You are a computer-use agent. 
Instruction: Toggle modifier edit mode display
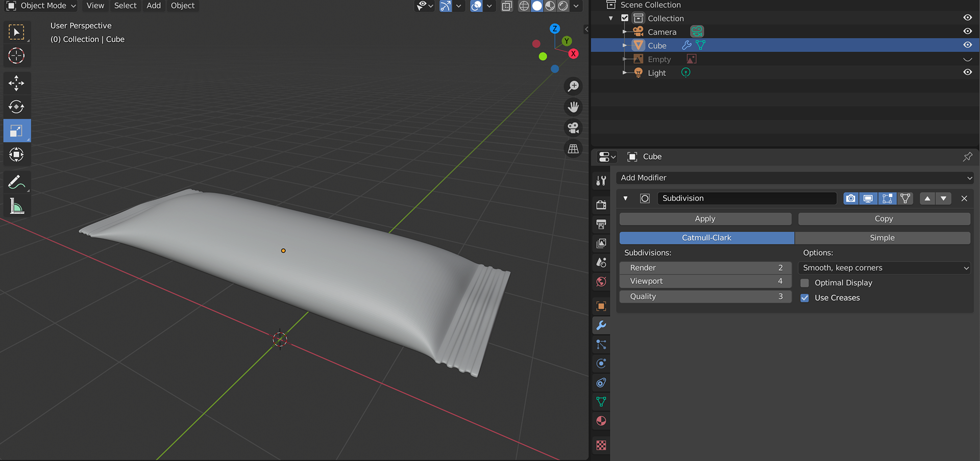(887, 198)
